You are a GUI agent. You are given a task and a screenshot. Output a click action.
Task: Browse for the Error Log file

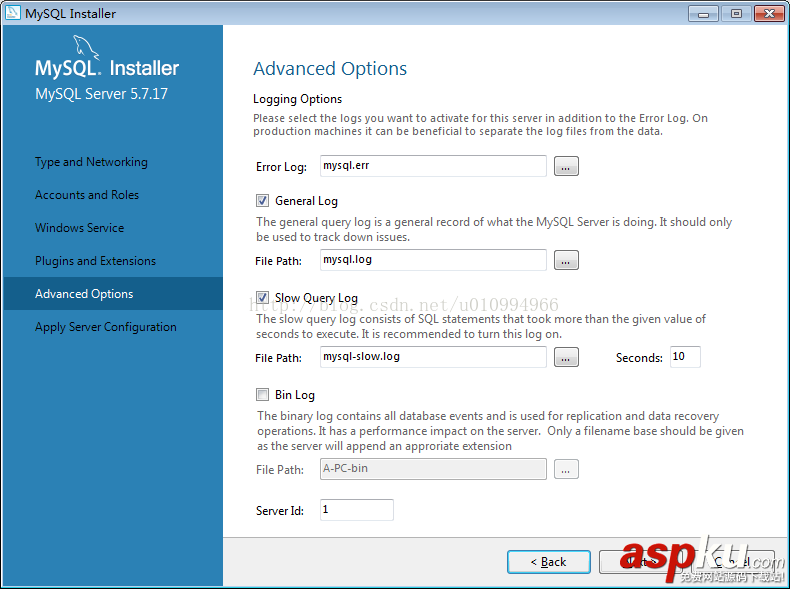pos(566,166)
